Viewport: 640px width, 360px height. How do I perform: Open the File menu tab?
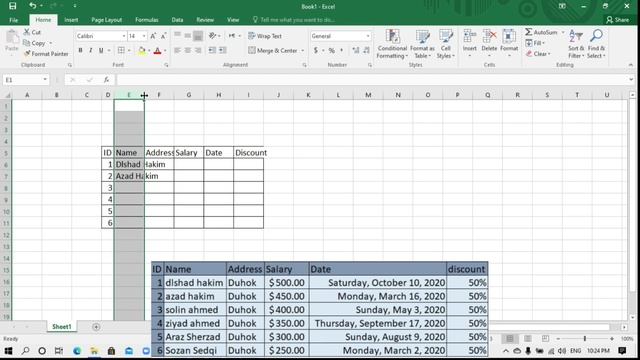(13, 20)
